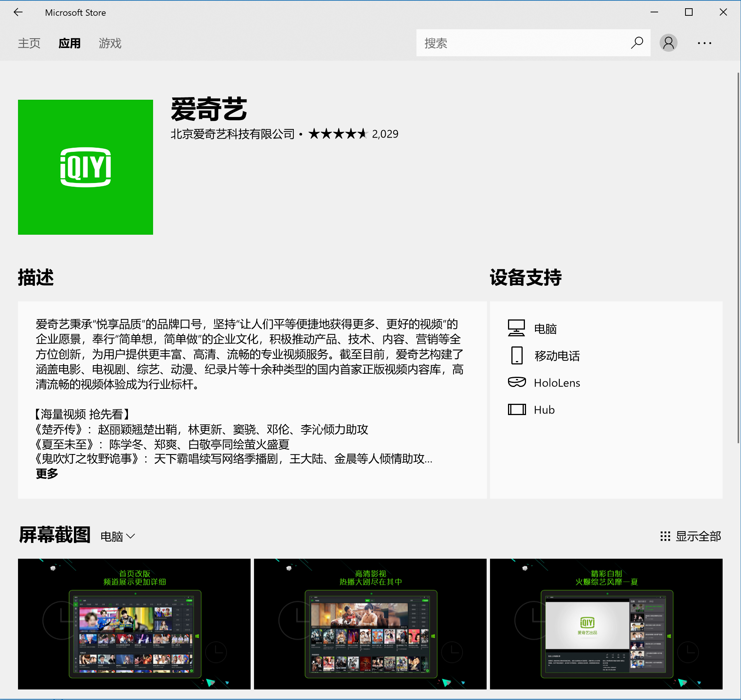Click the 【海量视频 抢先看】 line
Viewport: 741px width, 700px height.
83,414
